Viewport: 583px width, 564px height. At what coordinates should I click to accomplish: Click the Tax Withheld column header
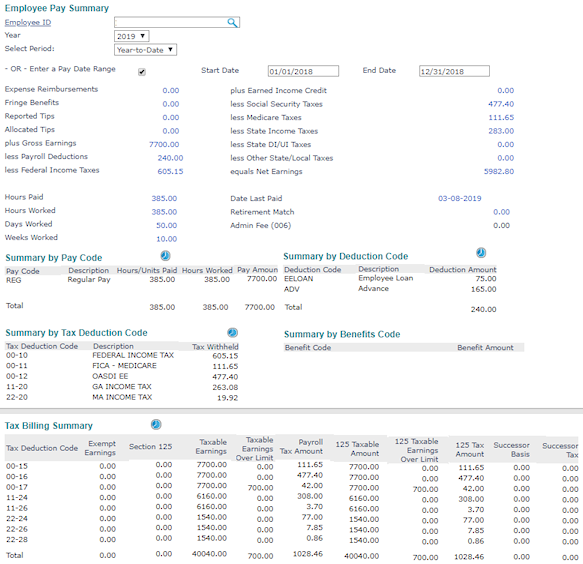point(215,347)
